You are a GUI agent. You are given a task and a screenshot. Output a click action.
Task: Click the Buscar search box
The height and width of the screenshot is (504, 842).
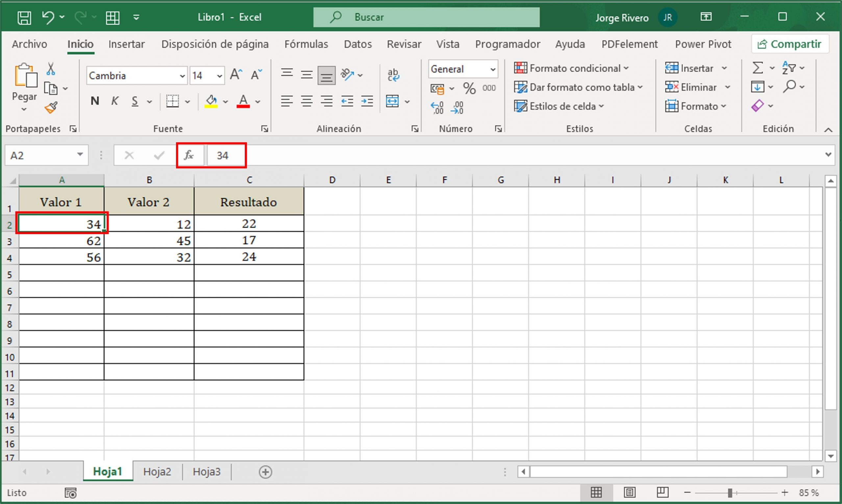[x=426, y=17]
